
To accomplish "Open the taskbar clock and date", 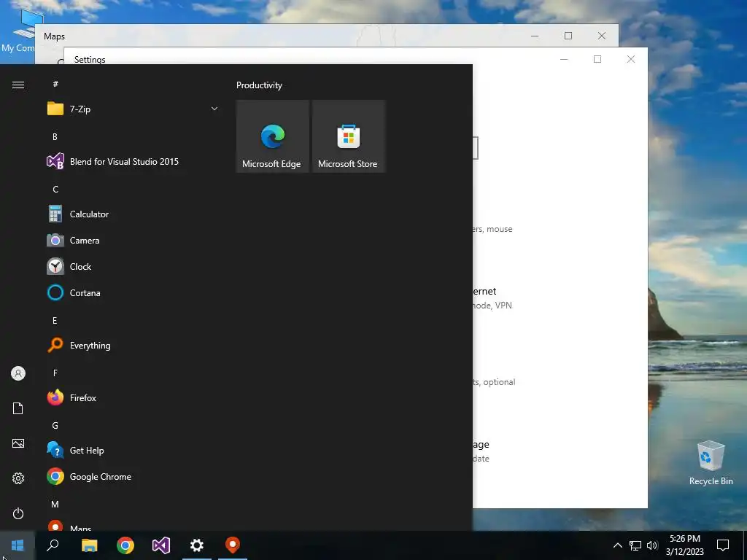I will (685, 545).
